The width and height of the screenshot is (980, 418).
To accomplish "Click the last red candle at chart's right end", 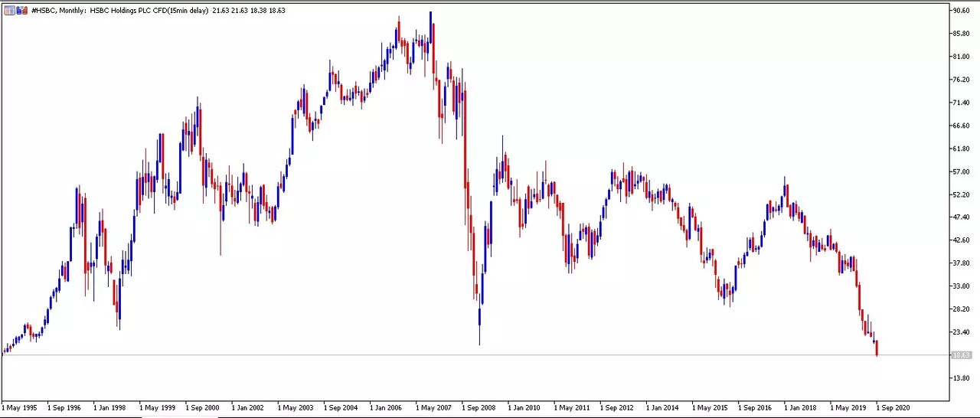I will coord(877,348).
